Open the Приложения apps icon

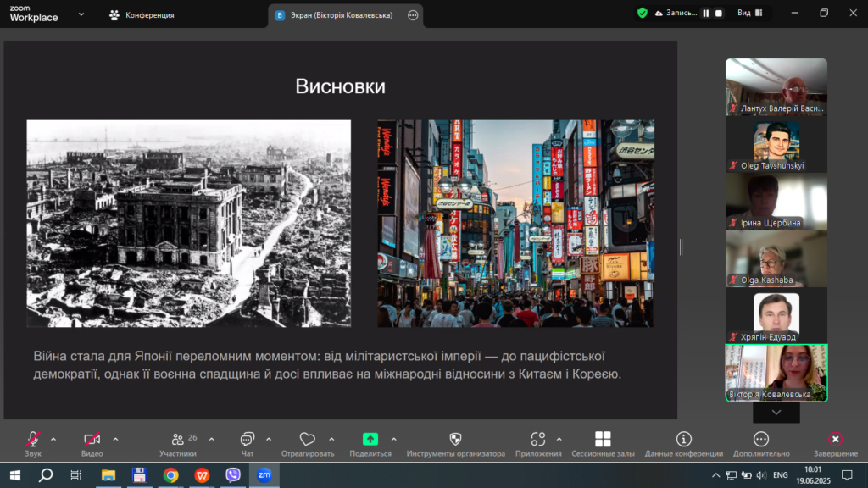click(538, 439)
